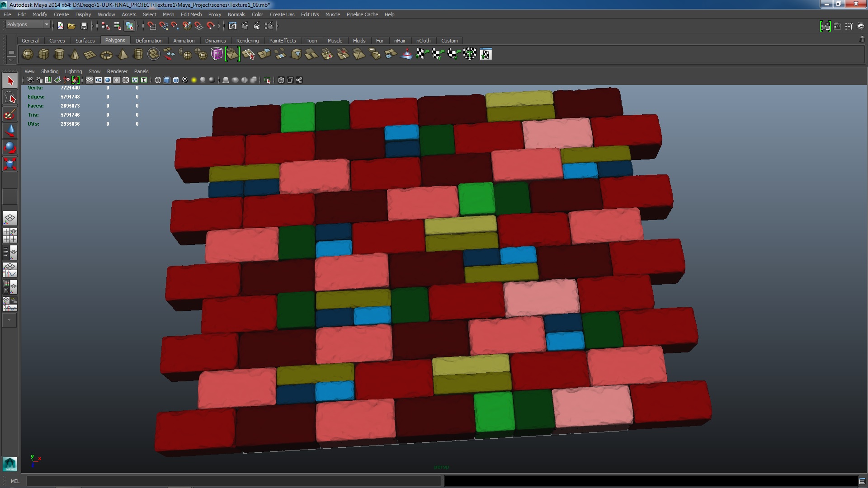868x488 pixels.
Task: Create a polygon sphere from the shelf
Action: click(28, 54)
